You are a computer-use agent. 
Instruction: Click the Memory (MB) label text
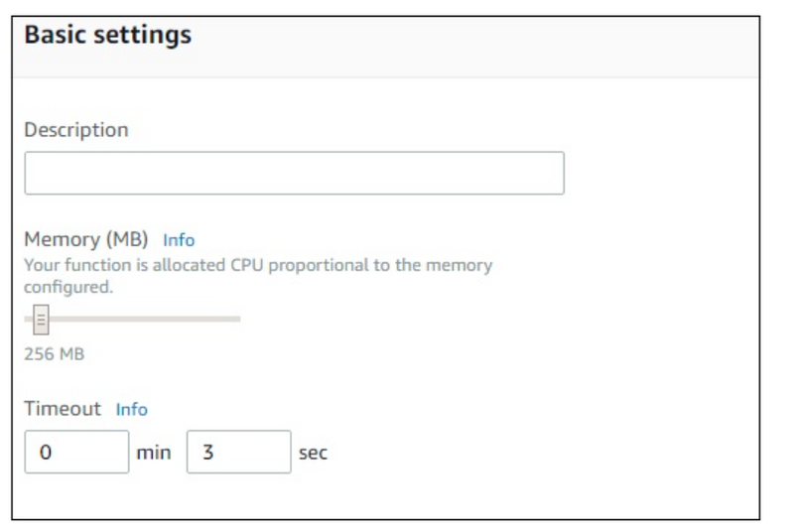click(85, 239)
